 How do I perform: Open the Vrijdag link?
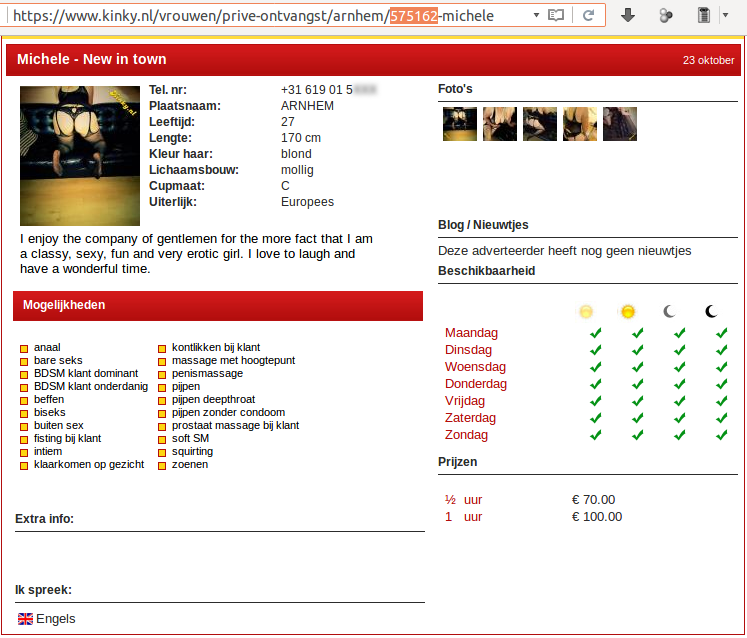point(465,401)
